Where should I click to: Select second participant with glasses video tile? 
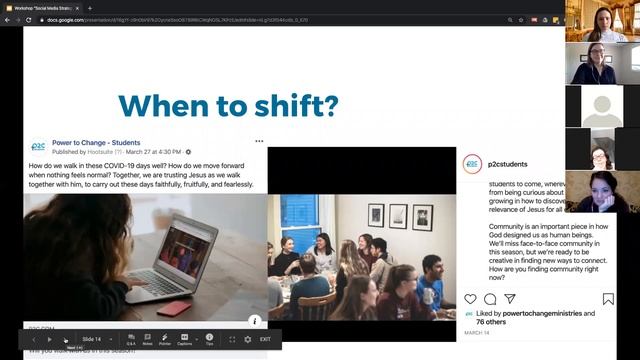pos(602,63)
